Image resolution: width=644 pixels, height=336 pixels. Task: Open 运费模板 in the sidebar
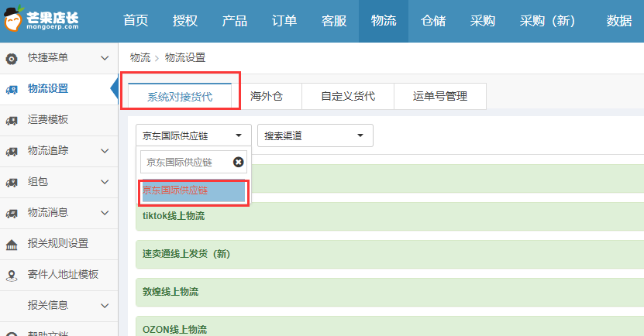(59, 120)
